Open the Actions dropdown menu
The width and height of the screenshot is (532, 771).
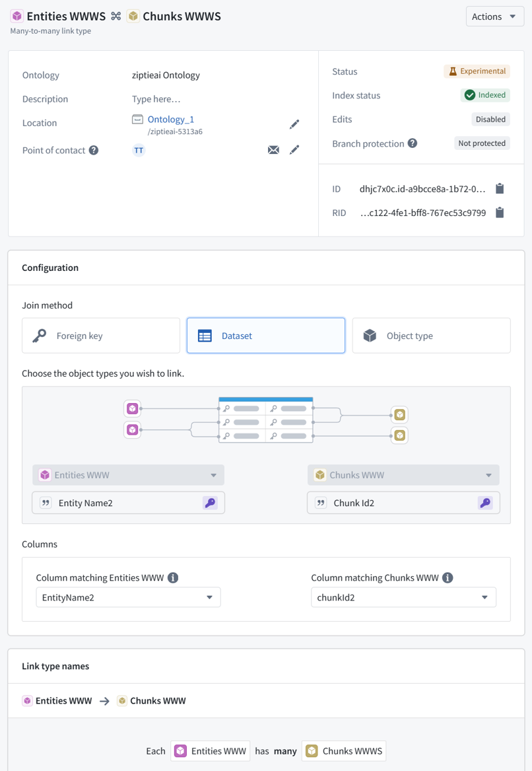click(x=494, y=17)
